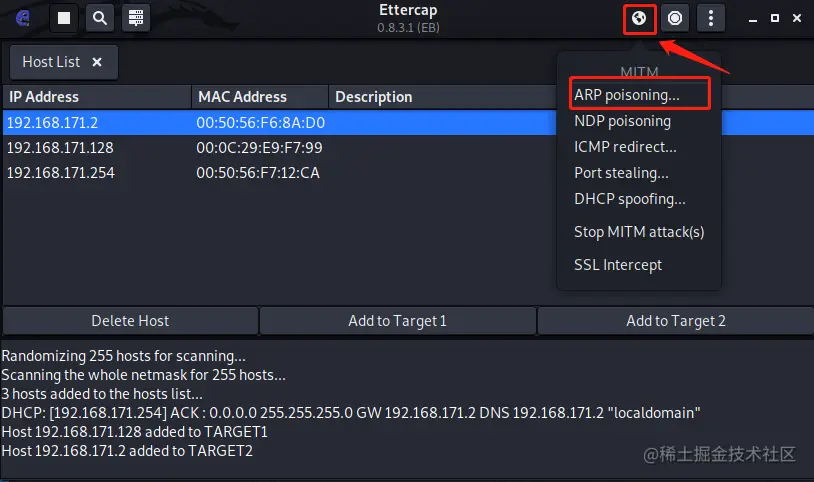This screenshot has width=814, height=482.
Task: Select ICMP redirect option
Action: coord(625,147)
